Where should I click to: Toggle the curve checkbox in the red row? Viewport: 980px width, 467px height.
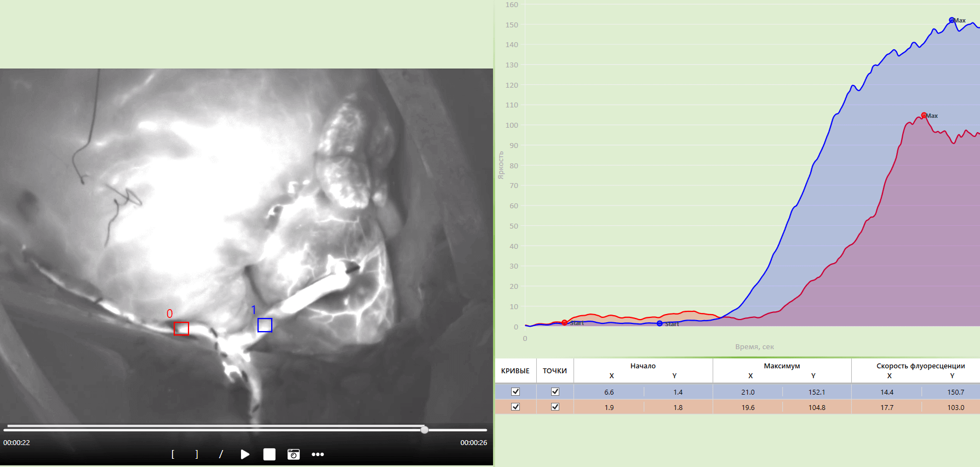515,407
